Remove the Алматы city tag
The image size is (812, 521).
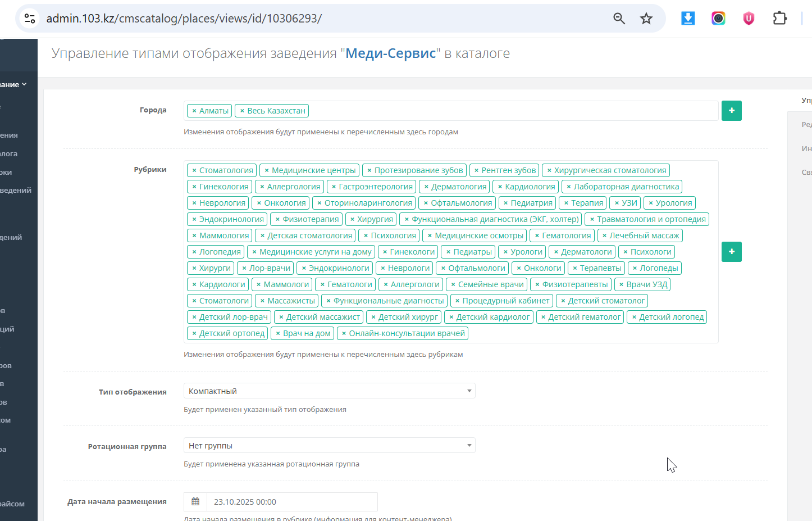(x=194, y=111)
